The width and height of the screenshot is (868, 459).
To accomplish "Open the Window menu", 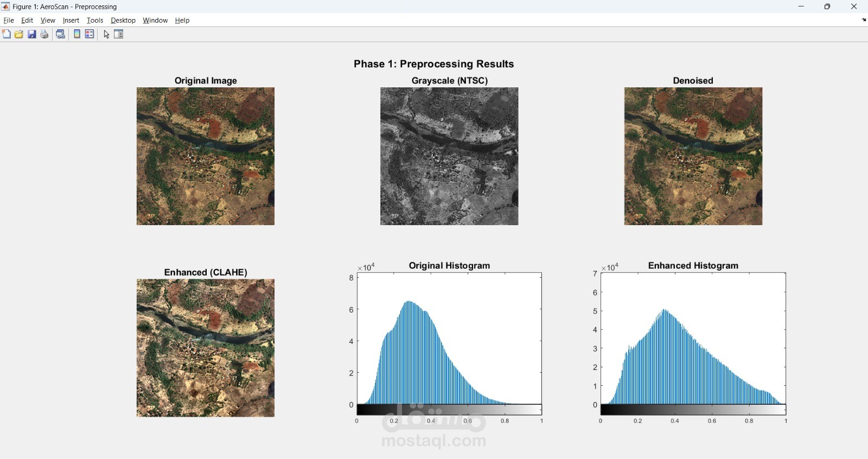I will (155, 21).
